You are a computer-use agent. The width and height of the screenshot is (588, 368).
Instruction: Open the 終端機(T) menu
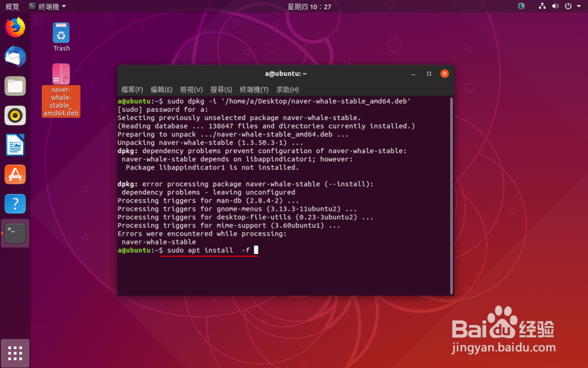click(x=254, y=89)
